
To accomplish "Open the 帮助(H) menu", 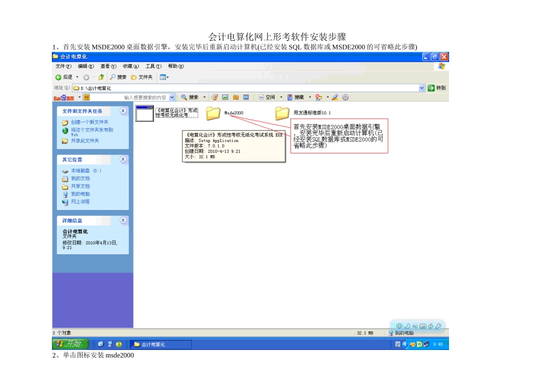I will pos(176,66).
